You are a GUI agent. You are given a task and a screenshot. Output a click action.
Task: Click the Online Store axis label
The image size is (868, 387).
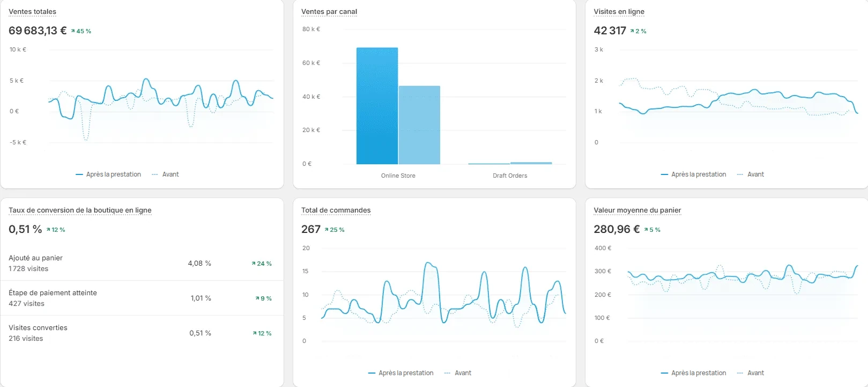pyautogui.click(x=398, y=176)
